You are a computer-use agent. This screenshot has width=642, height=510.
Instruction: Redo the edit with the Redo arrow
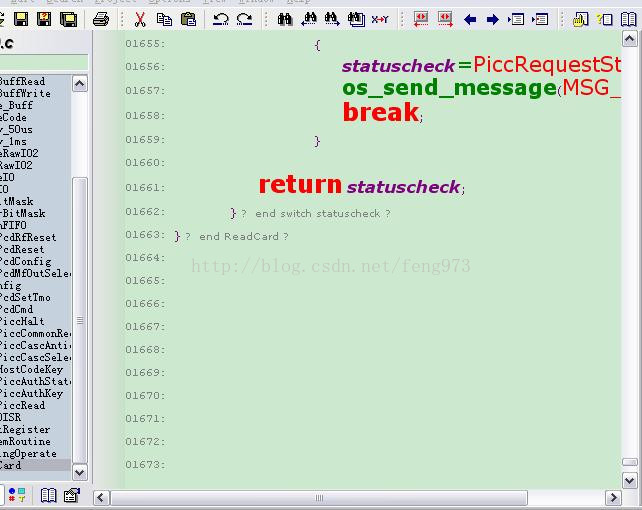[x=244, y=19]
